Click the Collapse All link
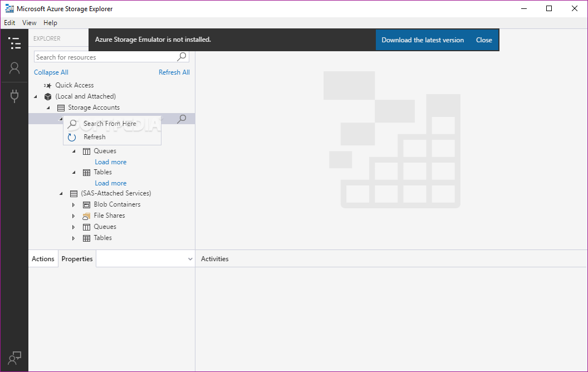The image size is (588, 372). (x=51, y=72)
